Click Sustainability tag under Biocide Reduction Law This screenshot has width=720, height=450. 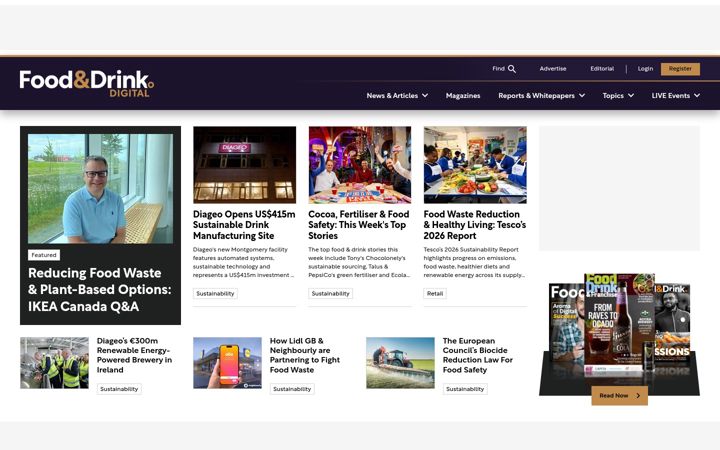pyautogui.click(x=465, y=389)
